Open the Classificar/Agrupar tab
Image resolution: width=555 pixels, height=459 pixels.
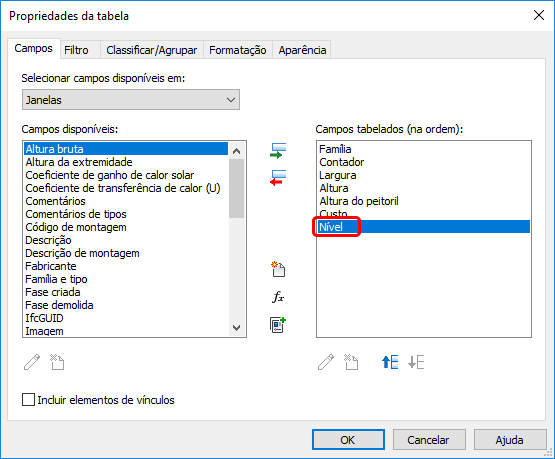[x=152, y=50]
